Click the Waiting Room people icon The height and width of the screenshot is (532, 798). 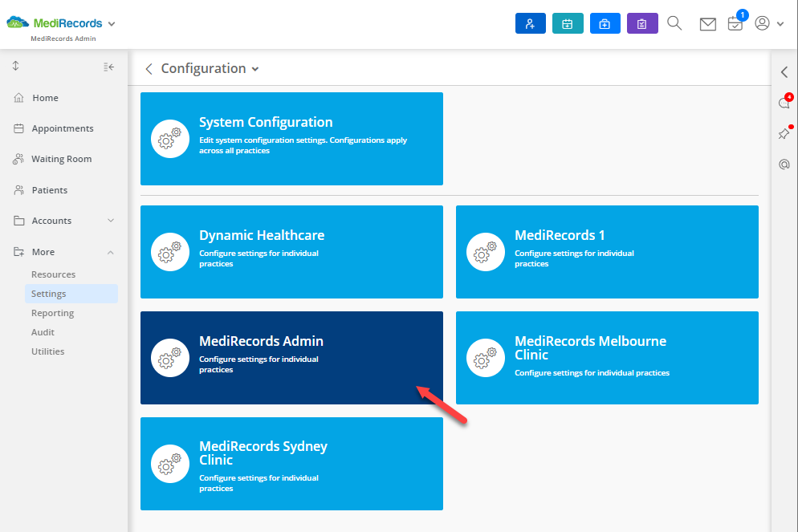(x=18, y=159)
